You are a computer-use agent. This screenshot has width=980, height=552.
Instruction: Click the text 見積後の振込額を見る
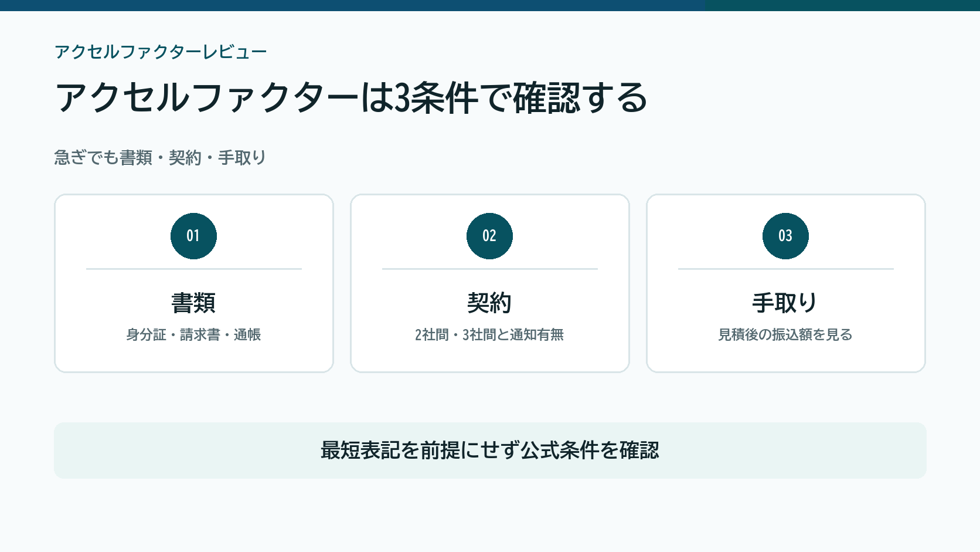pos(785,335)
